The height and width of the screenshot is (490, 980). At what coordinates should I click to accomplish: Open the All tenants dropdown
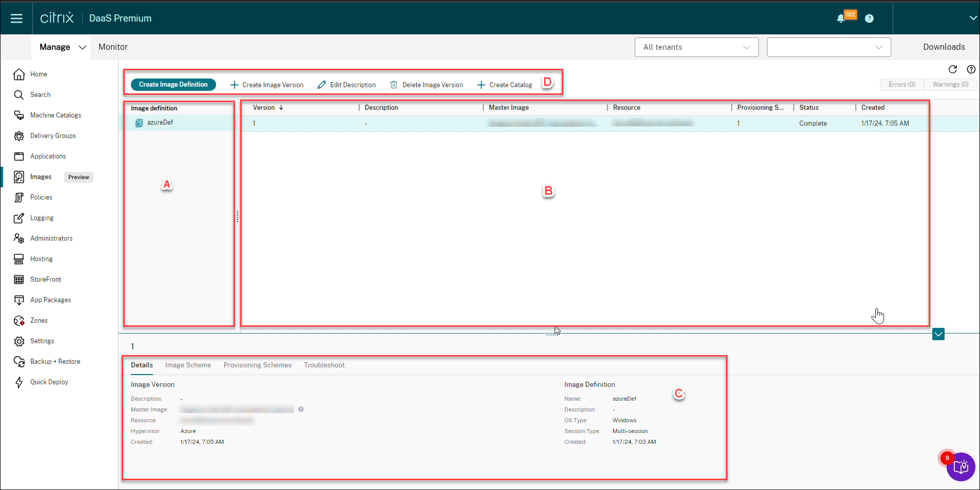696,47
